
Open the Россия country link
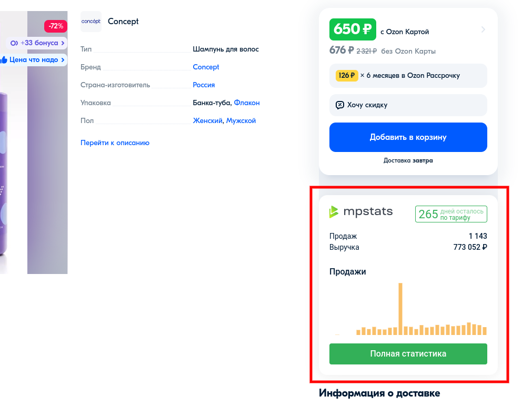[x=205, y=85]
